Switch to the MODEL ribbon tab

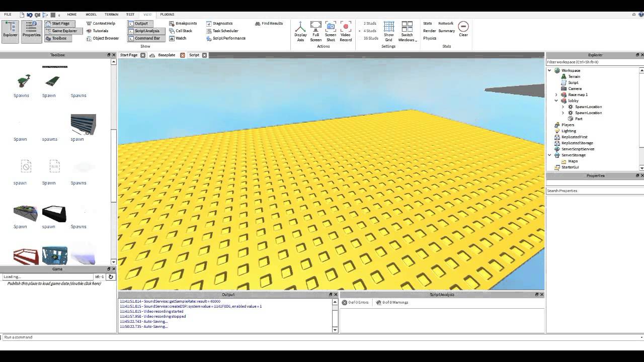coord(91,15)
